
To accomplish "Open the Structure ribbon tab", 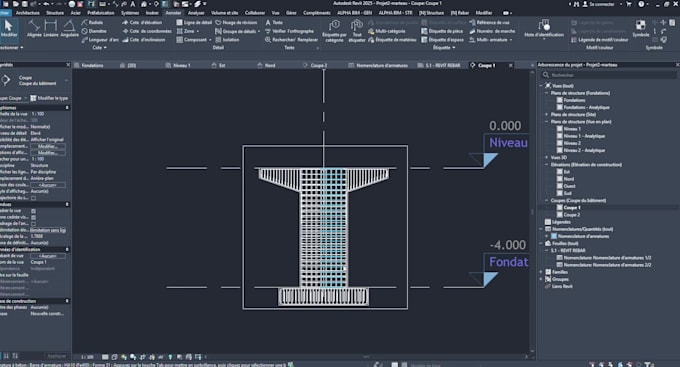I will pyautogui.click(x=55, y=13).
